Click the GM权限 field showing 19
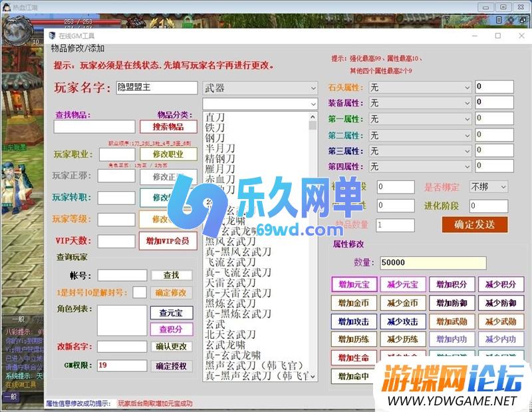The width and height of the screenshot is (532, 412). pyautogui.click(x=122, y=365)
